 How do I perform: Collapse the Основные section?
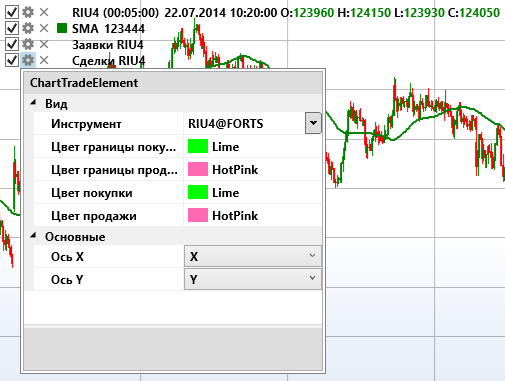[33, 236]
